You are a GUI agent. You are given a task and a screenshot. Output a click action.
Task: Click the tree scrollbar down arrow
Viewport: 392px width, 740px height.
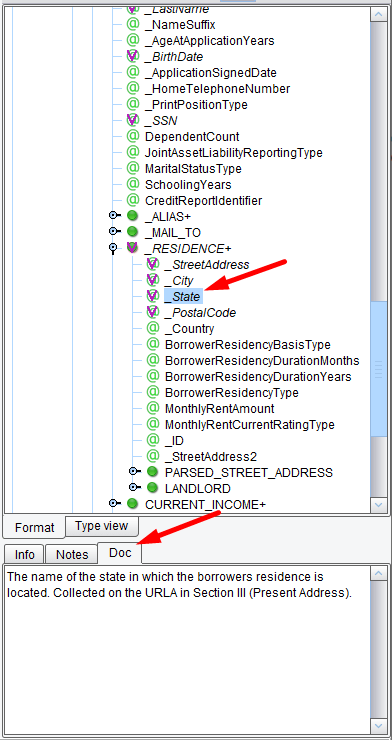[379, 505]
